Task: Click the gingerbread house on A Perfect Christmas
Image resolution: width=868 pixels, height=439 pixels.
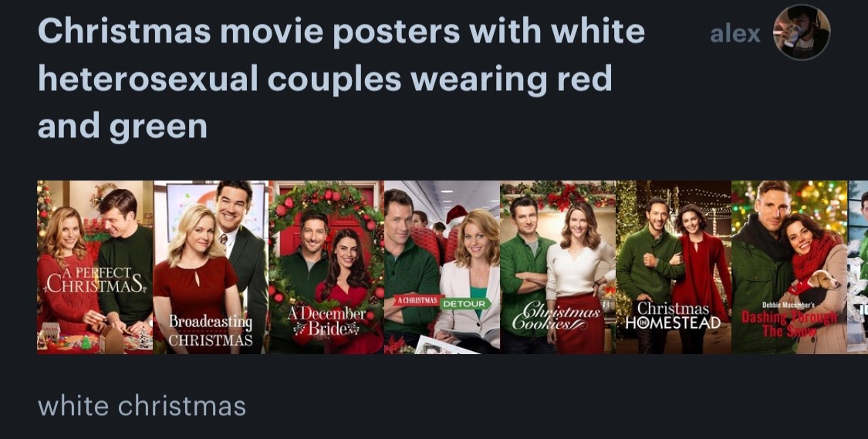Action: (x=49, y=333)
